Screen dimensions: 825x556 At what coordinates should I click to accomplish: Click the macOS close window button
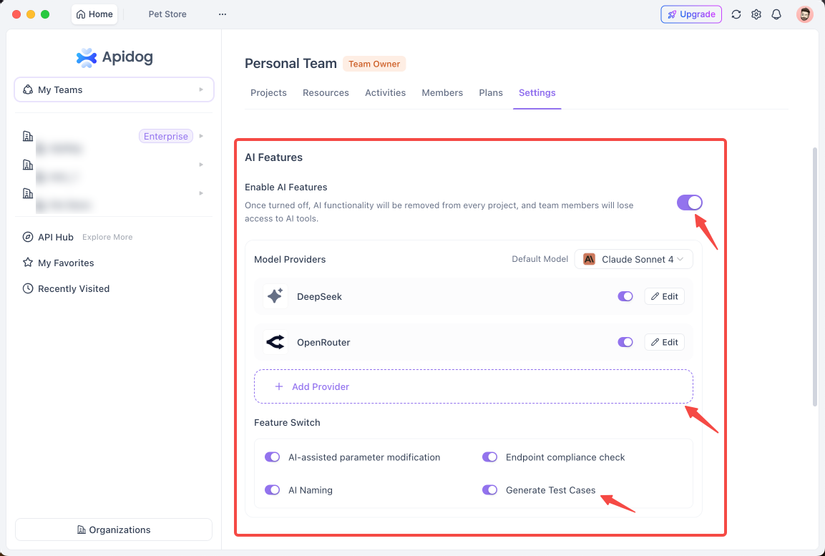pyautogui.click(x=16, y=14)
